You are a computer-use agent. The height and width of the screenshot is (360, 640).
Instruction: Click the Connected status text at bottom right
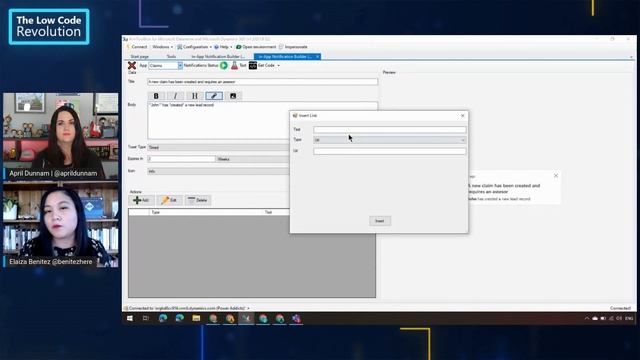(x=620, y=309)
